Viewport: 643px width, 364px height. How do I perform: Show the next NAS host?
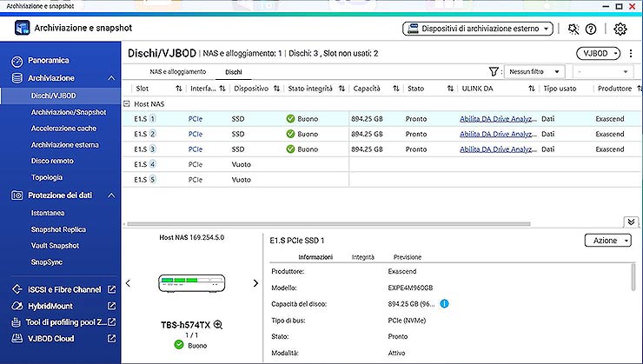(x=255, y=283)
